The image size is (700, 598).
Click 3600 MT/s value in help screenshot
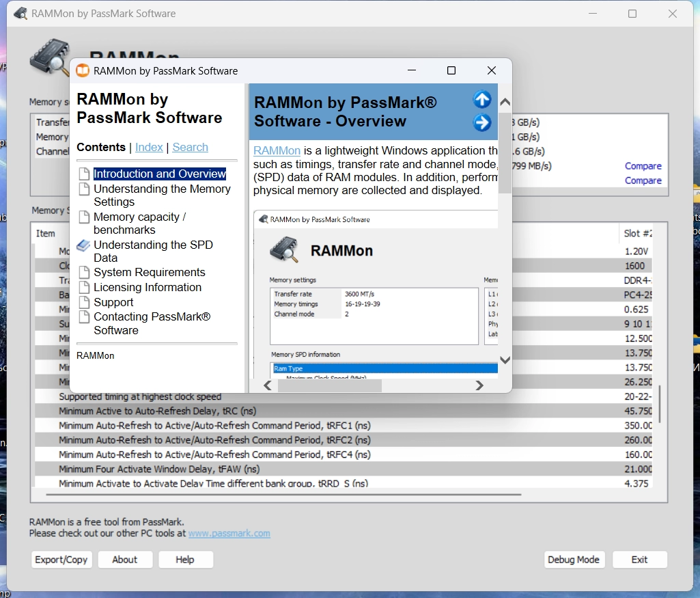coord(359,294)
